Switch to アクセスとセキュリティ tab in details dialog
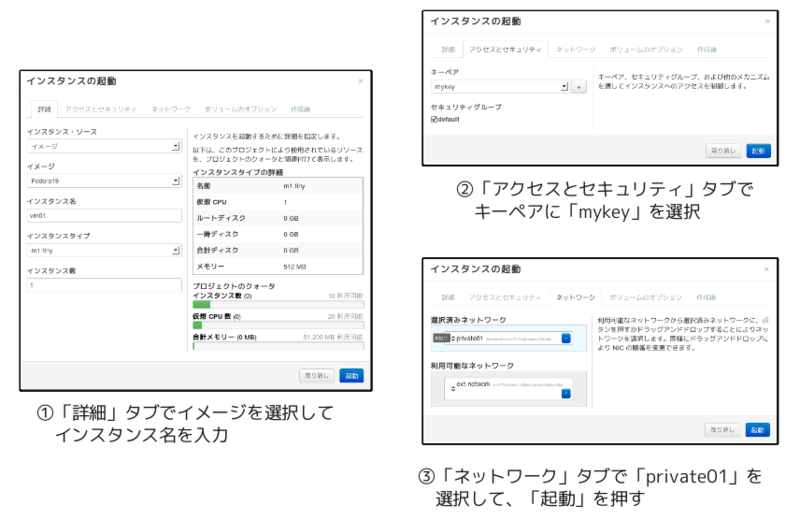This screenshot has width=800, height=520. [101, 109]
